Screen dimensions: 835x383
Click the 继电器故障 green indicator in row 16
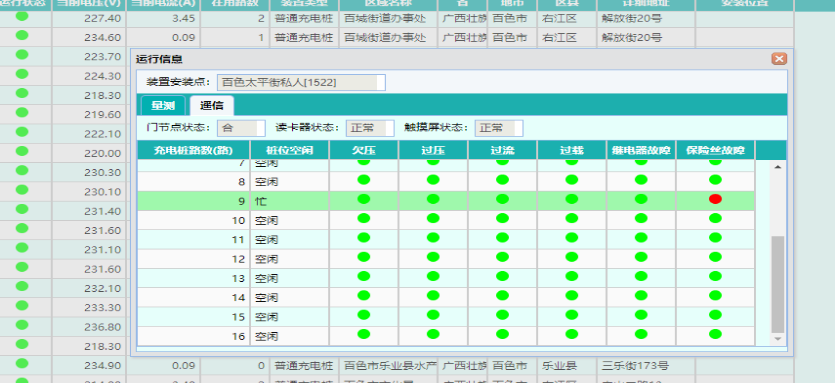click(641, 334)
